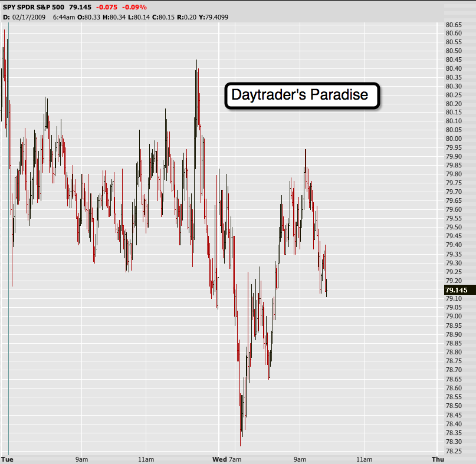Click the low value L:80.14
This screenshot has width=476, height=464.
[139, 17]
